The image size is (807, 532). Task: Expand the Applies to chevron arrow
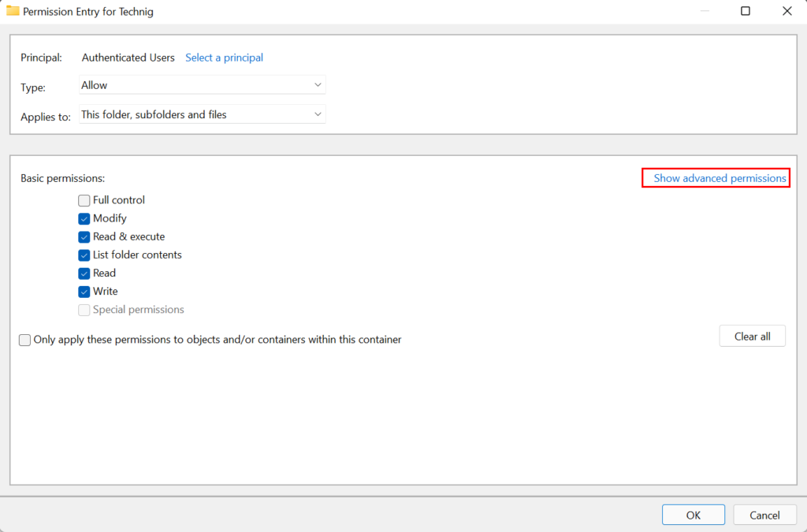point(318,113)
